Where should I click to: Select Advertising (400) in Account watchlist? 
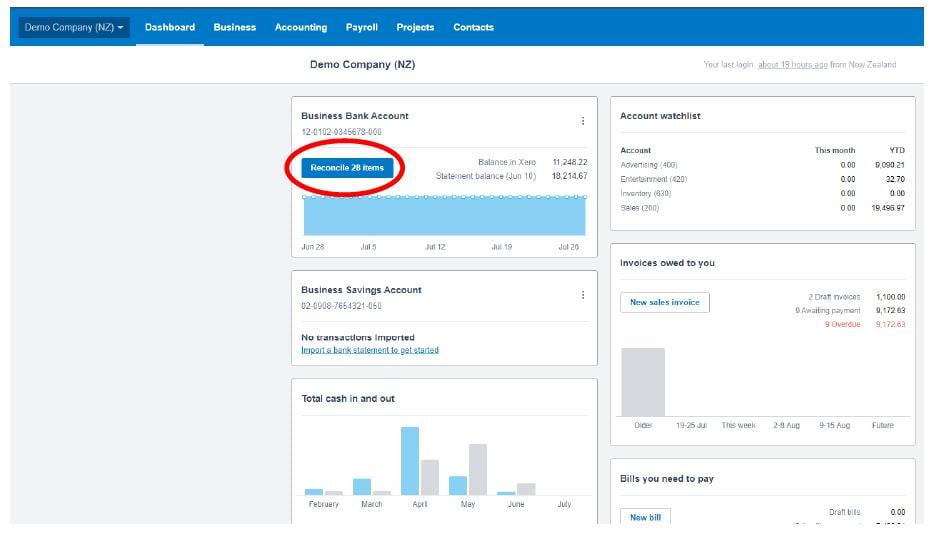pos(649,165)
